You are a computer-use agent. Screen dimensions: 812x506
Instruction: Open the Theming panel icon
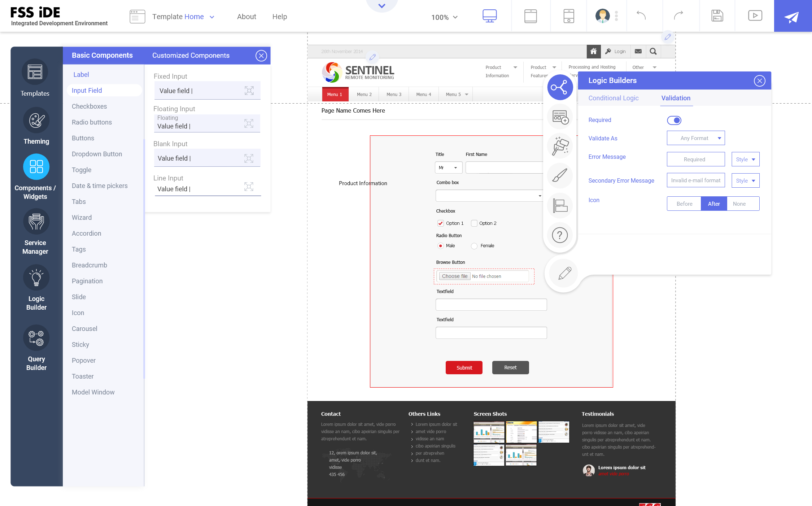[x=36, y=120]
